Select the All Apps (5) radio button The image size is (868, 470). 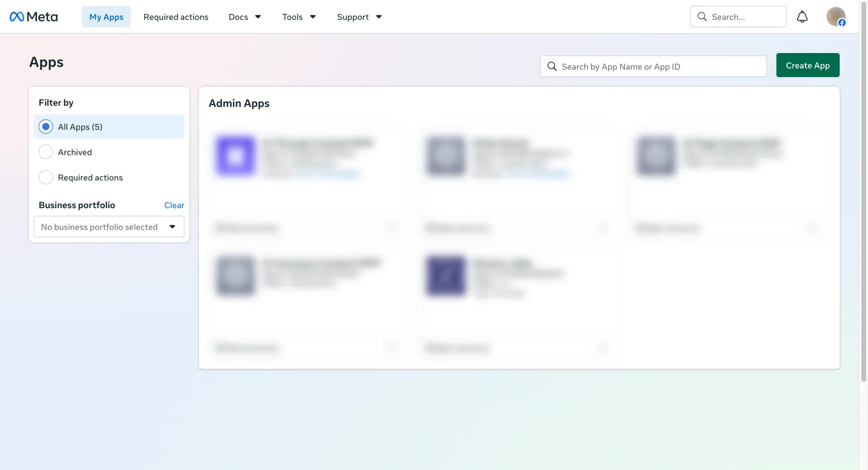[x=46, y=127]
